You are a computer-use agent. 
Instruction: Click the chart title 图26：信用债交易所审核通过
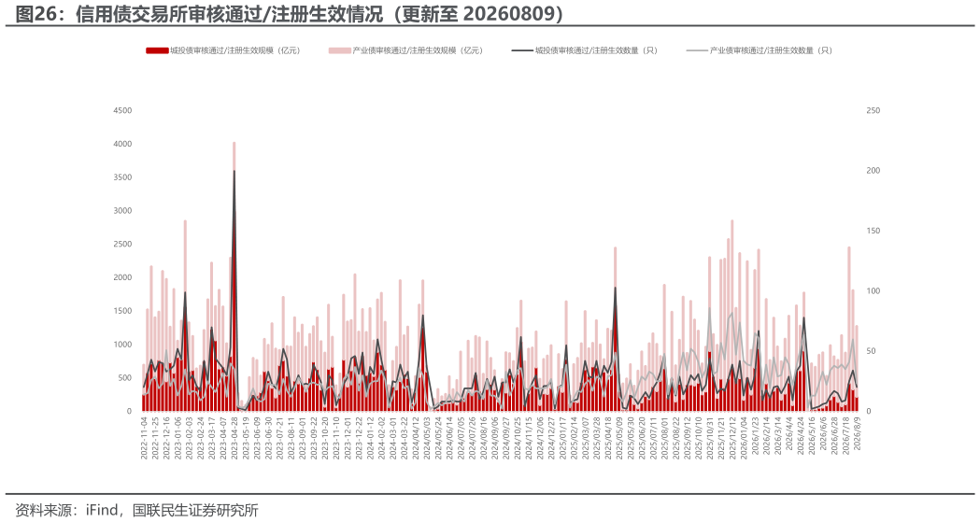pyautogui.click(x=138, y=14)
